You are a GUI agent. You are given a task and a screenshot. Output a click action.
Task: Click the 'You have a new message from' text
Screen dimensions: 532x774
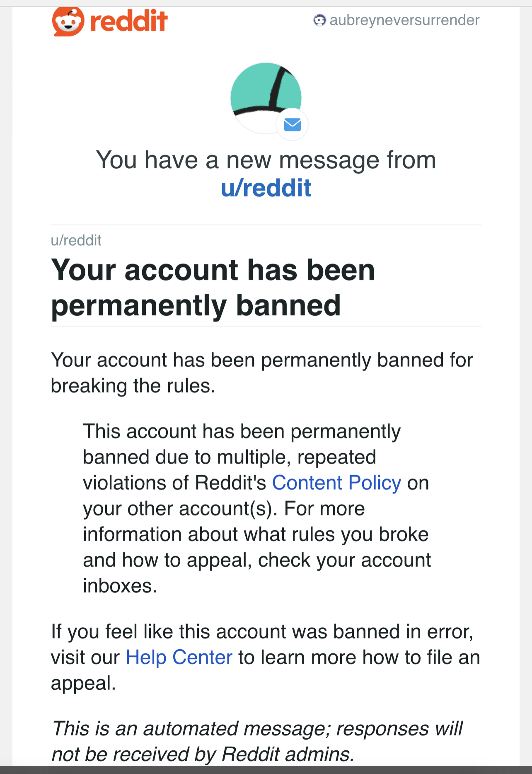pyautogui.click(x=266, y=160)
